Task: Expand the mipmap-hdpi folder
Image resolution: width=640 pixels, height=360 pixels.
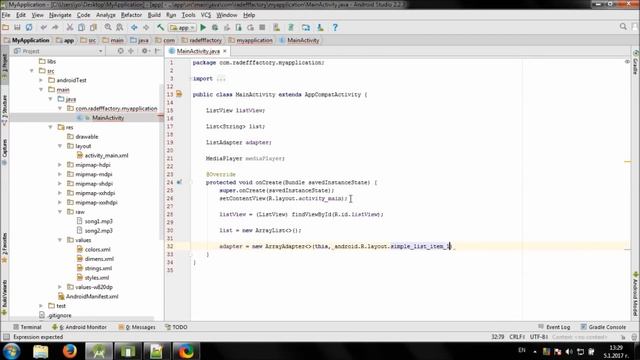Action: 60,164
